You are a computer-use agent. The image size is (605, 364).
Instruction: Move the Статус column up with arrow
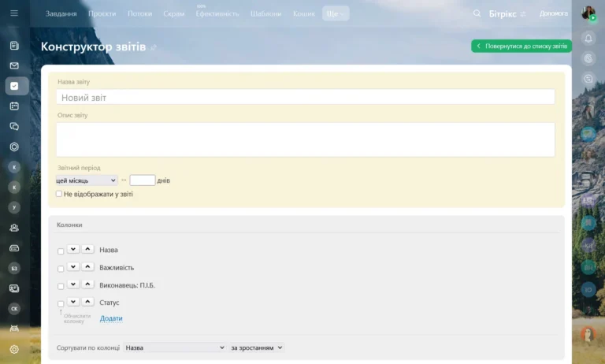pyautogui.click(x=87, y=303)
